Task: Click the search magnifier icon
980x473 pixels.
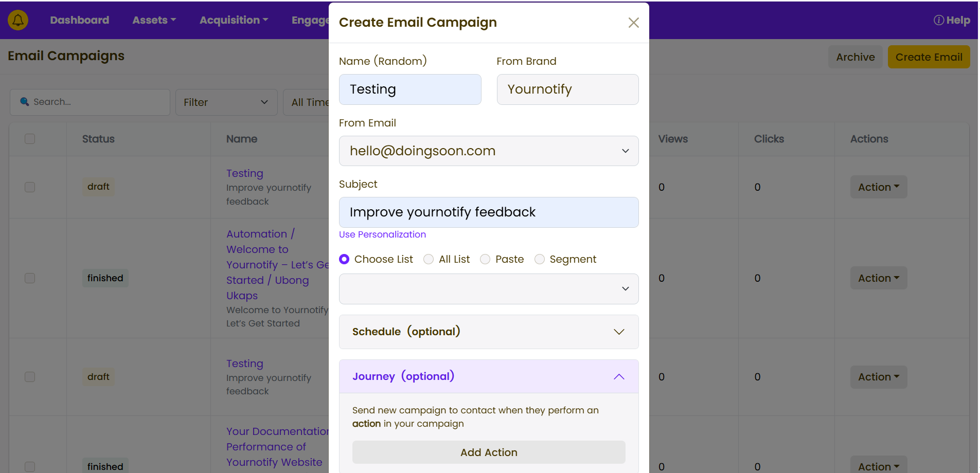Action: (x=24, y=102)
